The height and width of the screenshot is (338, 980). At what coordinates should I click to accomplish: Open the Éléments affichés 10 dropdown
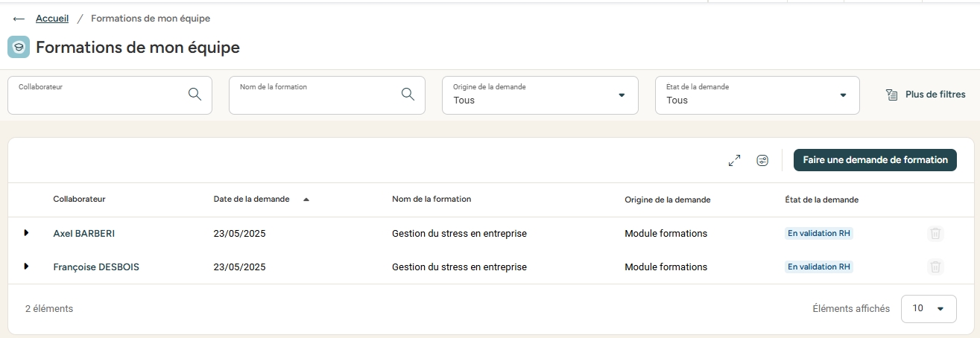tap(929, 308)
